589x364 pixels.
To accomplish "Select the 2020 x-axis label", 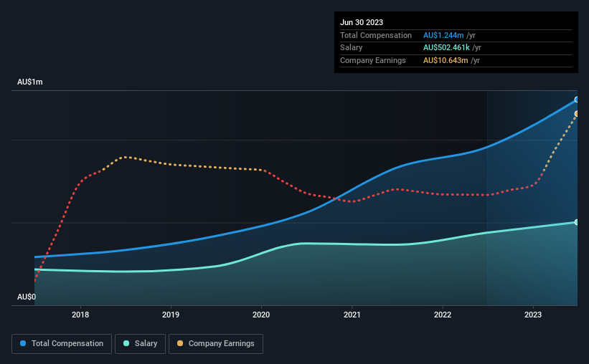I will point(261,315).
